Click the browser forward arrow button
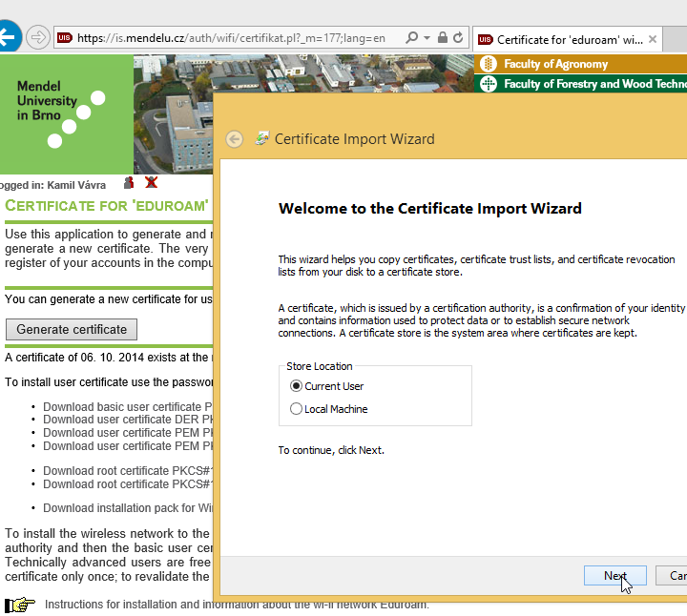This screenshot has height=616, width=687. (x=37, y=37)
